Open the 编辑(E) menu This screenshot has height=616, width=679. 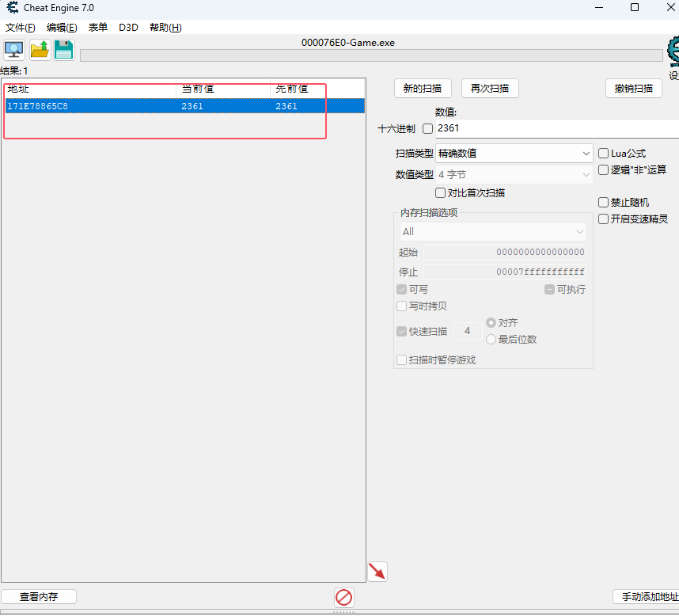pyautogui.click(x=62, y=28)
